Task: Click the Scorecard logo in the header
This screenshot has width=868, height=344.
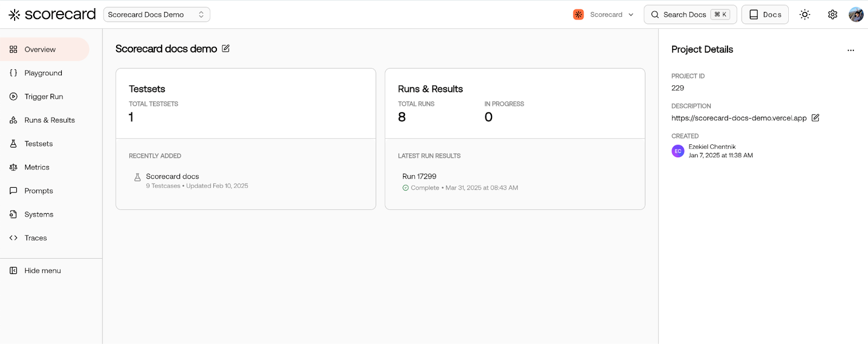Action: point(52,14)
